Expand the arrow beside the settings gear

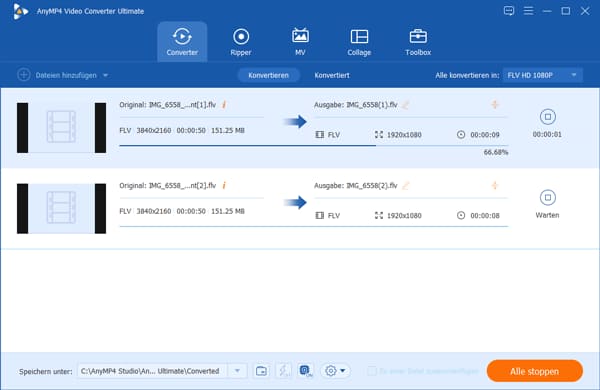coord(343,371)
